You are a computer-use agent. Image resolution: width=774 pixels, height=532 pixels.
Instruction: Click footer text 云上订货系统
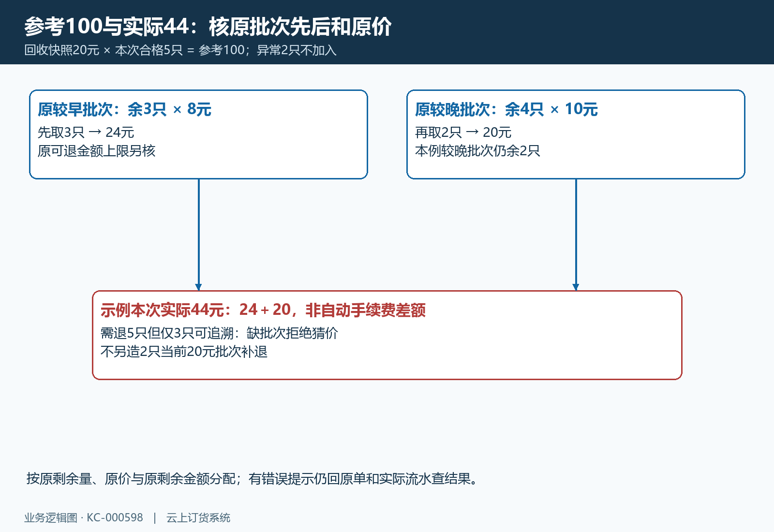[198, 517]
